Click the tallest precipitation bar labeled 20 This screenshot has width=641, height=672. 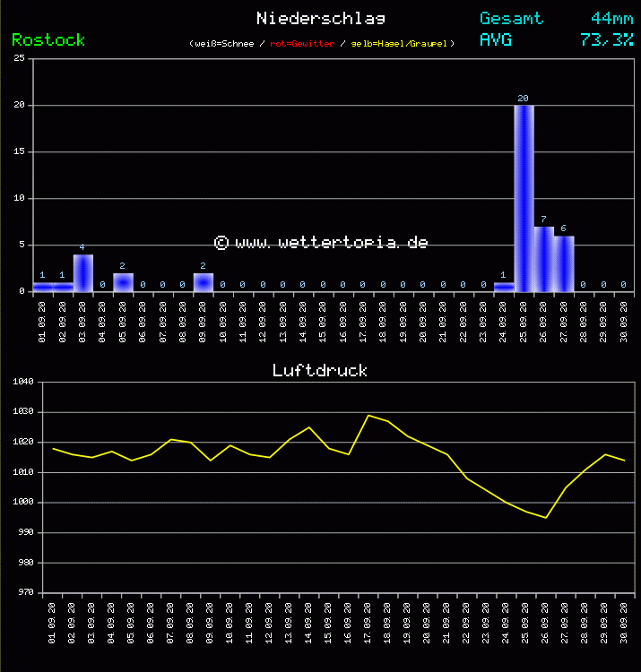[x=524, y=198]
